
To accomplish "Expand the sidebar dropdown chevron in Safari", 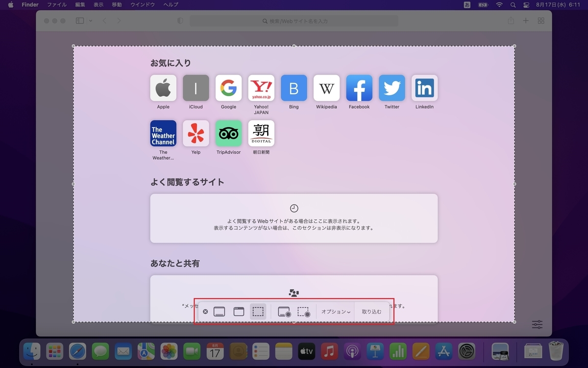I will pyautogui.click(x=91, y=21).
